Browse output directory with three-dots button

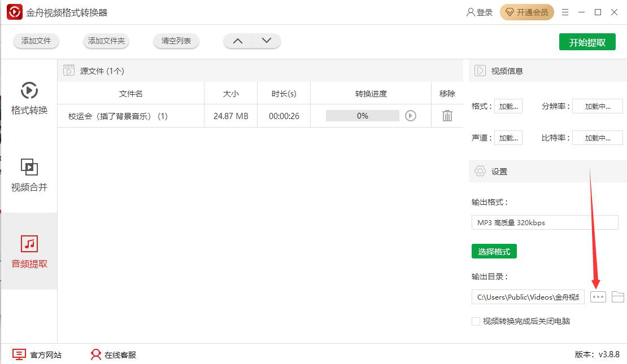(598, 297)
